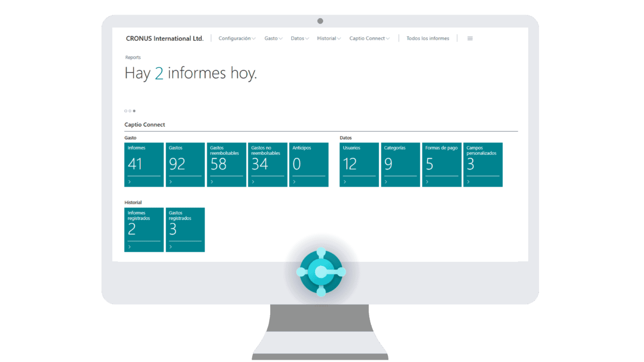Click the Historial group label above tiles

click(x=133, y=202)
